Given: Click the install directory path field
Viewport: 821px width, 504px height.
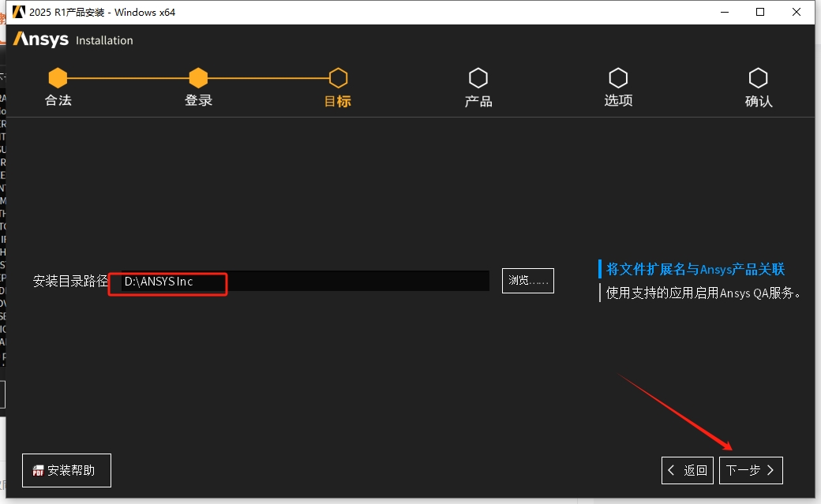Looking at the screenshot, I should pyautogui.click(x=306, y=281).
